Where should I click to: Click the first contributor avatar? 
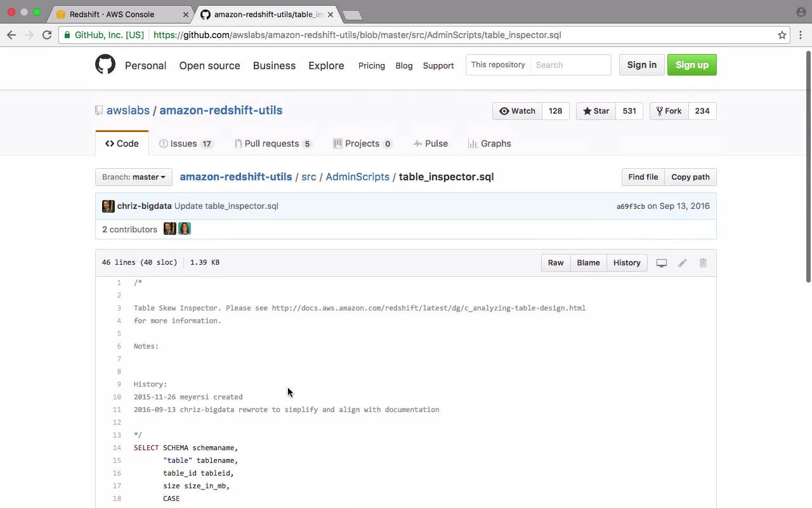coord(169,229)
